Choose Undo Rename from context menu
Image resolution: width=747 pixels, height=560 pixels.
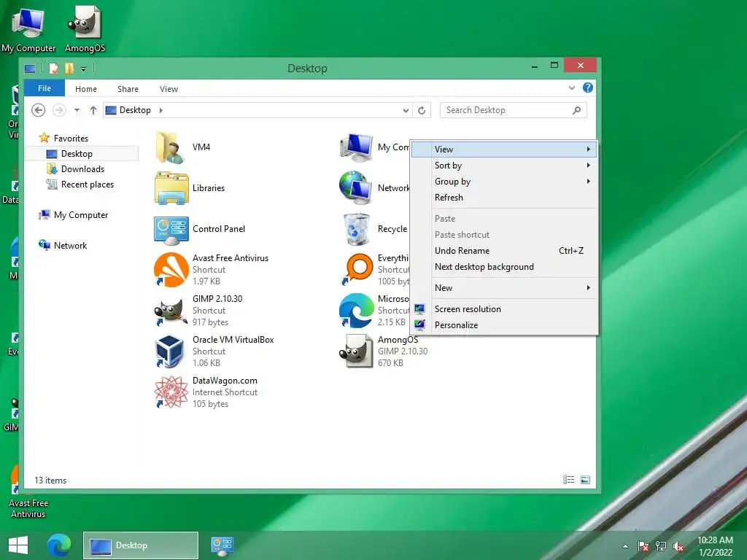504,251
